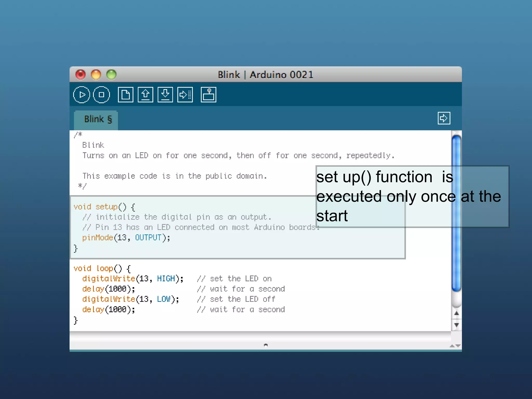Viewport: 532px width, 399px height.
Task: Click the scrollbar up arrow
Action: point(456,313)
